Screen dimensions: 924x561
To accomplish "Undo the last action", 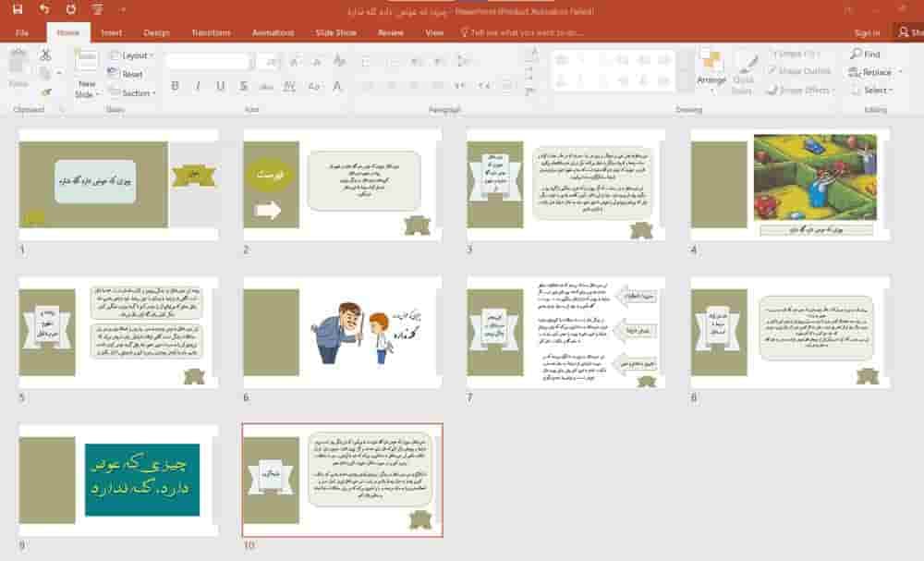I will point(44,9).
